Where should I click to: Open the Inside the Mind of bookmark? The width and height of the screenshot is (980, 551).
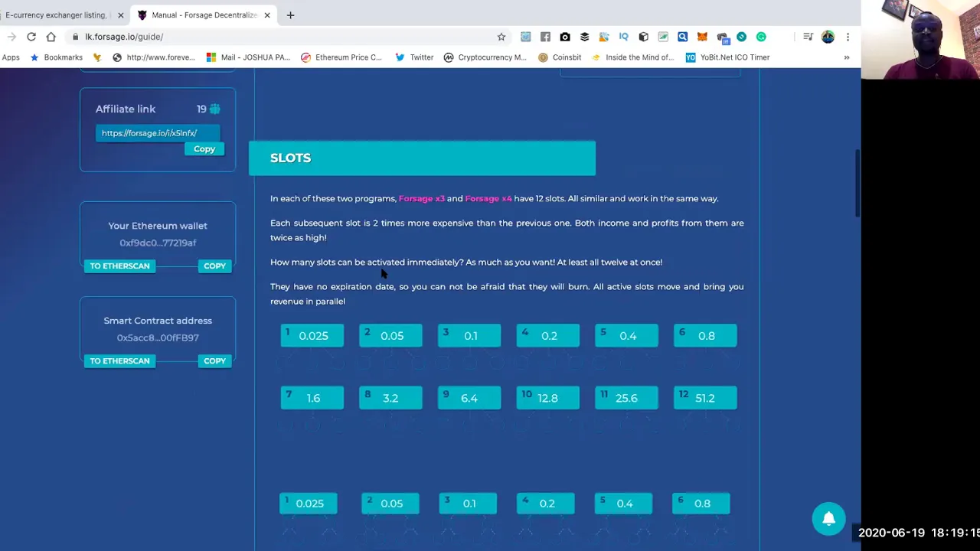tap(632, 57)
